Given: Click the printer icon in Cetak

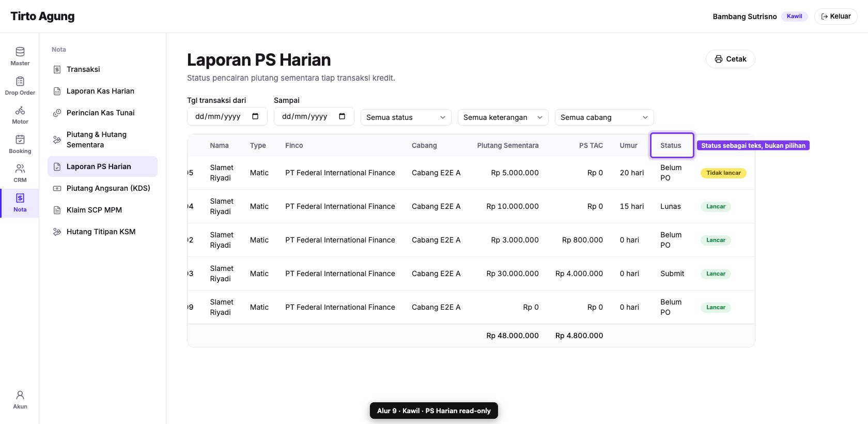Looking at the screenshot, I should pos(718,59).
